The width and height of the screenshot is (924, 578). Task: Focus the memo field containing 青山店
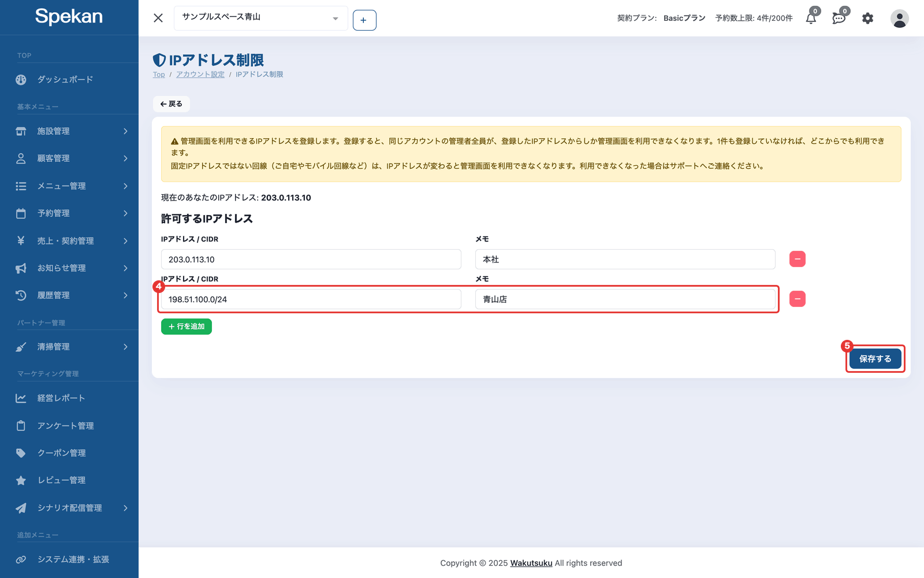click(x=625, y=299)
